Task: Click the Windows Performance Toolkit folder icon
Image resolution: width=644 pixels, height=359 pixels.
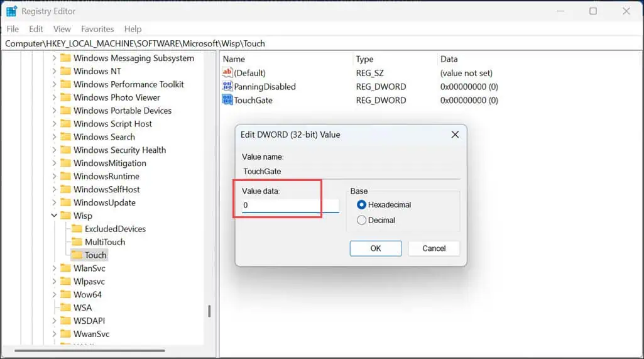Action: coord(65,84)
